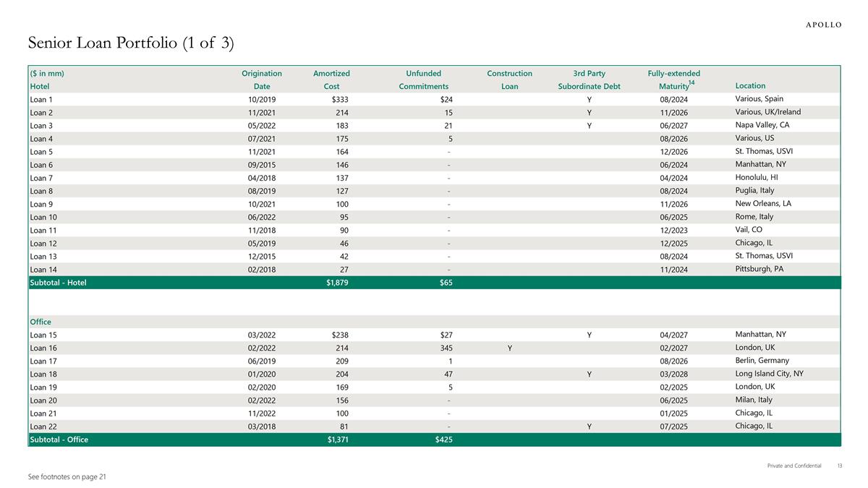
Task: Click the Y construction loan mark for Loan 16
Action: (x=510, y=348)
